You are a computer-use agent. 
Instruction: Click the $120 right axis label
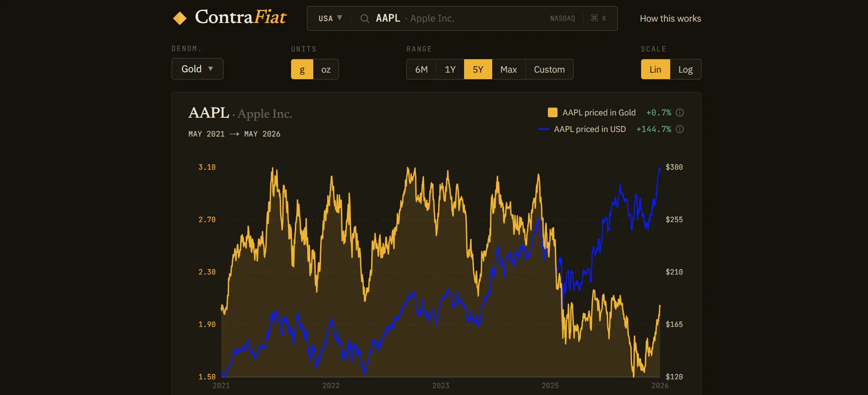(x=674, y=377)
